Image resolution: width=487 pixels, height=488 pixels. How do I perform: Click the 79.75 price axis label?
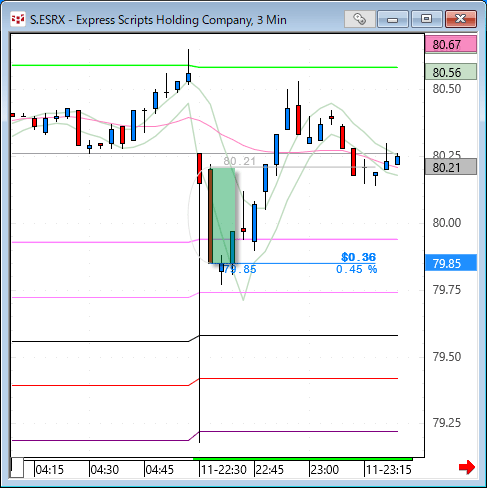point(447,289)
